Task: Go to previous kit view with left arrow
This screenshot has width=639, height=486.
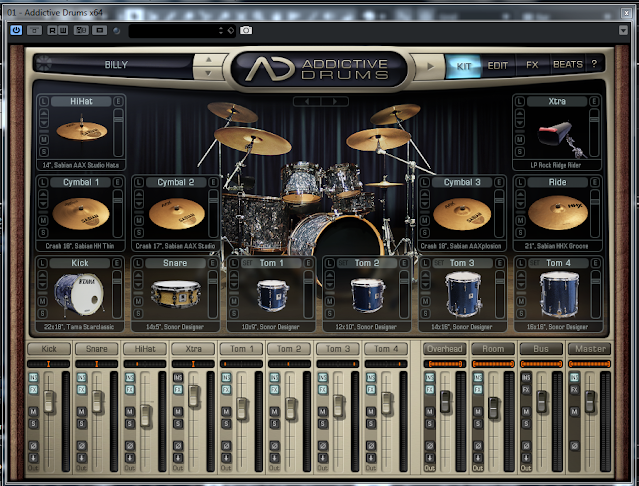Action: (307, 101)
